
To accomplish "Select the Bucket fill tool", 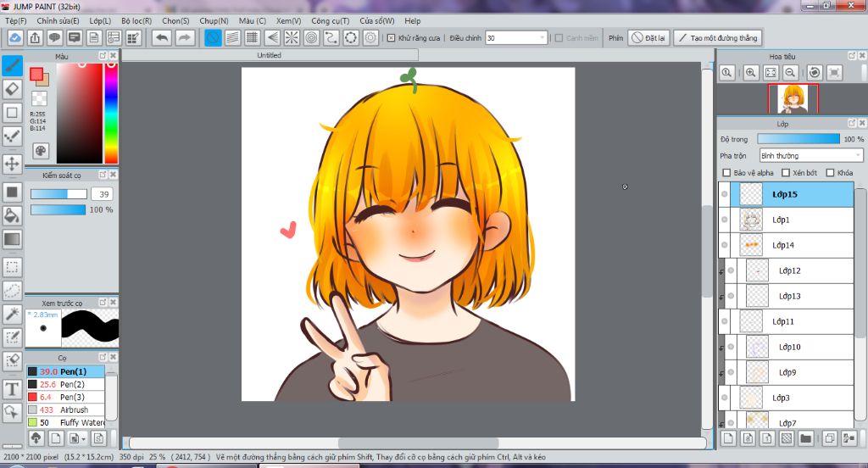I will 12,215.
